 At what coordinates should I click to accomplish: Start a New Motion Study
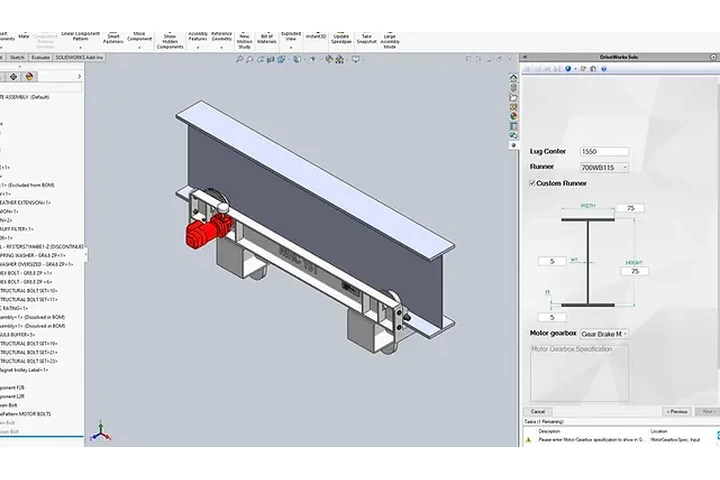[x=244, y=40]
